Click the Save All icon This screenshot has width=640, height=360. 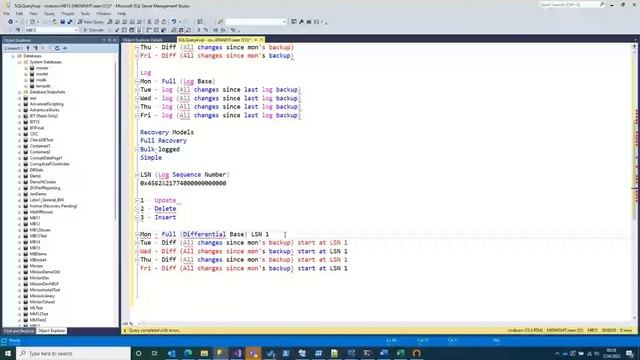pos(70,22)
